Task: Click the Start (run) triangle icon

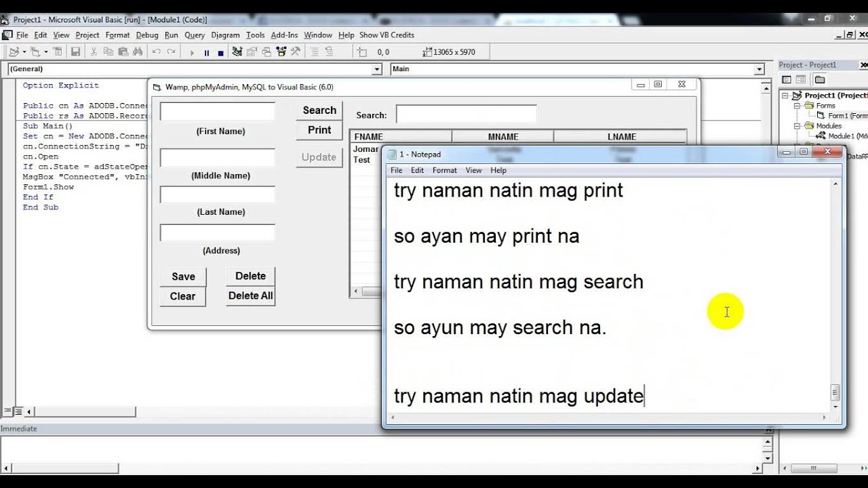Action: [x=192, y=52]
